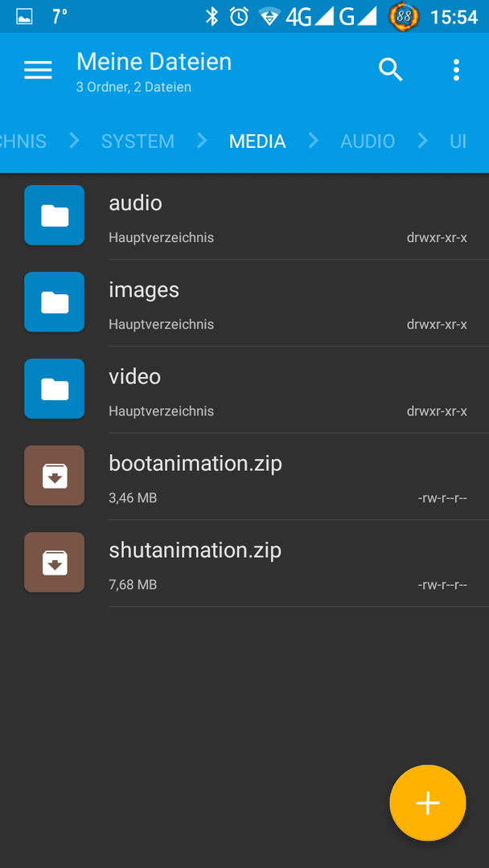
Task: Click the chevron before SYSTEM breadcrumb
Action: click(x=74, y=141)
